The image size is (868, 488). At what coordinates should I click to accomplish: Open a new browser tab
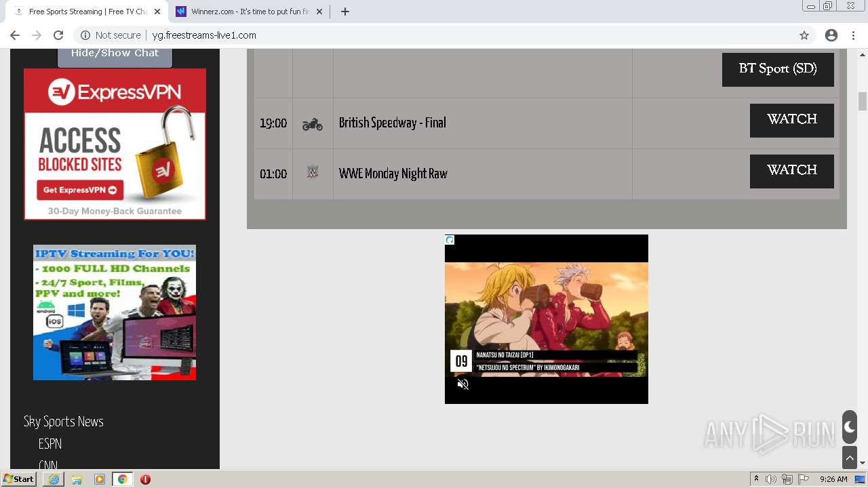(344, 12)
